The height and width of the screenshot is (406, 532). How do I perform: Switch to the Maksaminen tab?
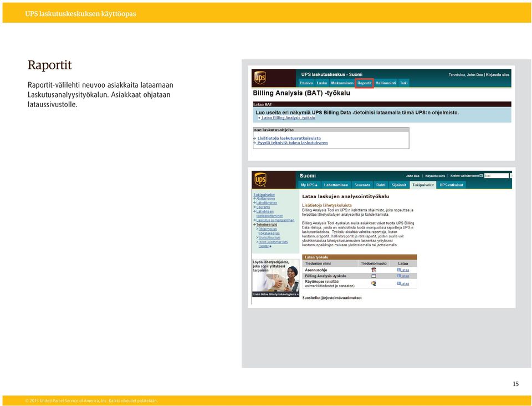[342, 83]
